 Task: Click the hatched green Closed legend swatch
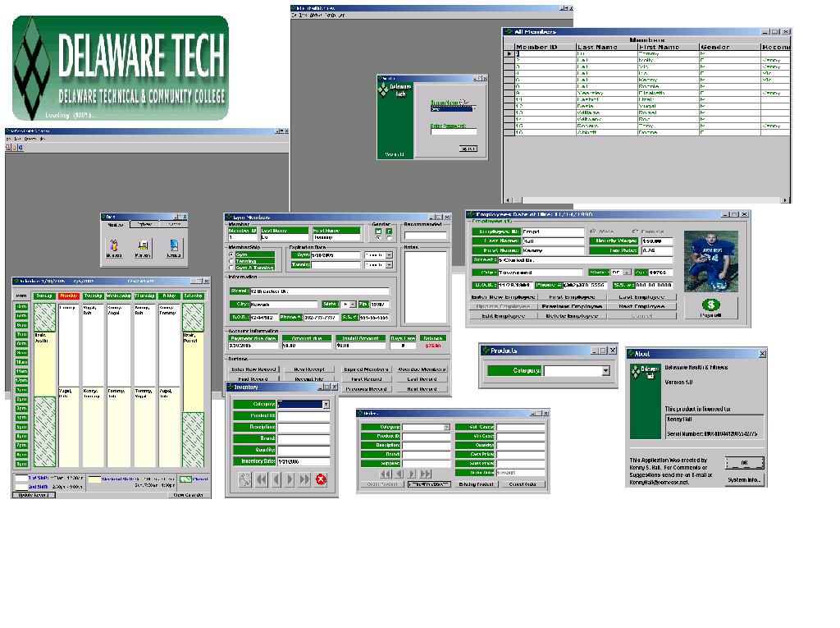point(185,479)
